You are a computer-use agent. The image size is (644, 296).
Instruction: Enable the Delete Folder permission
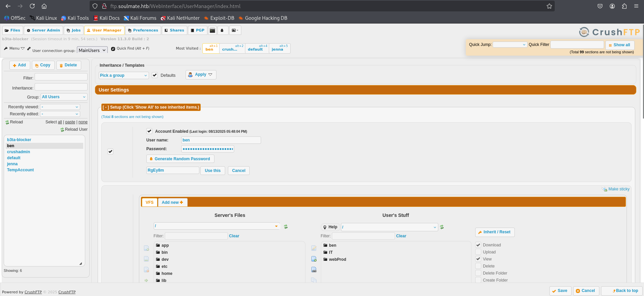(478, 273)
